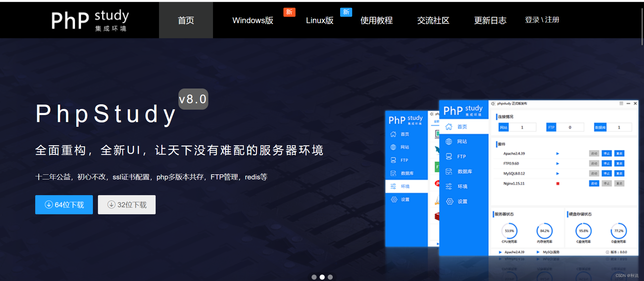Click the 内存使用率 84.2% gauge

click(x=545, y=231)
